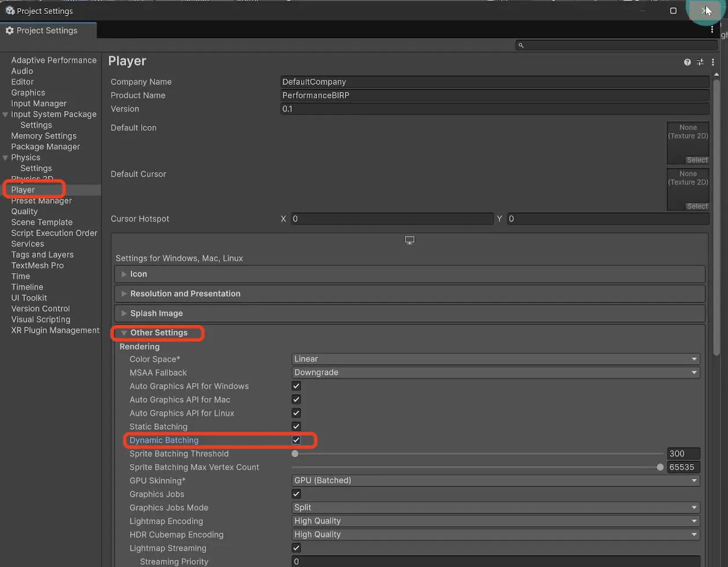
Task: Select the desktop platform monitor icon
Action: 409,240
